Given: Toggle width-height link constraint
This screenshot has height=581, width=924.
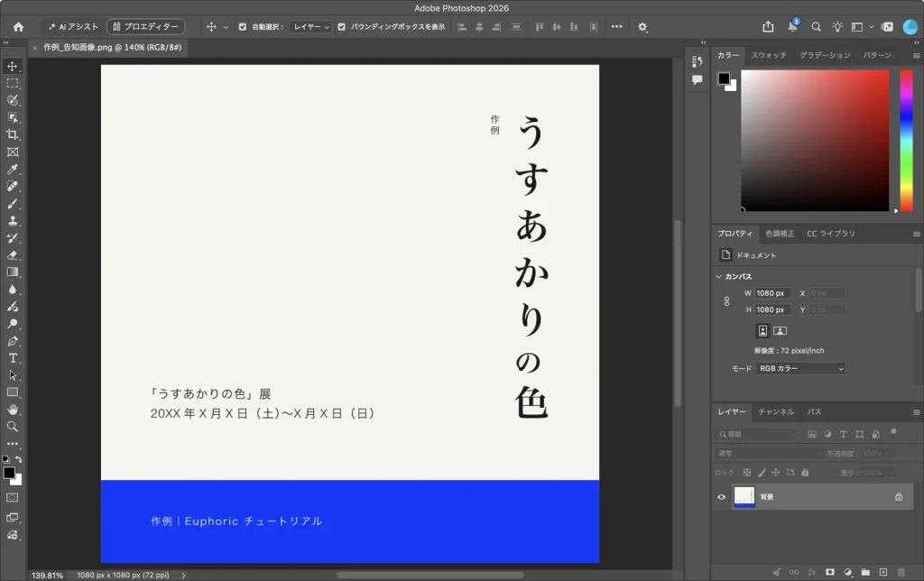Looking at the screenshot, I should coord(726,301).
